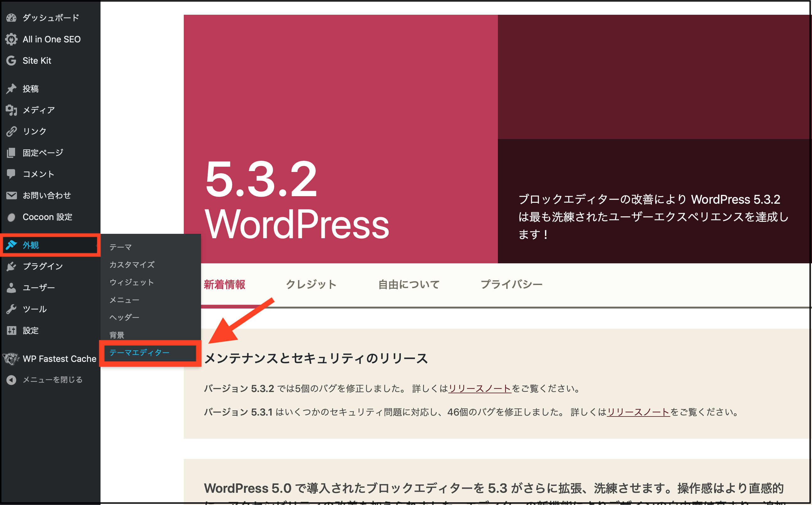
Task: Switch to the プライバシー tab
Action: (x=511, y=285)
